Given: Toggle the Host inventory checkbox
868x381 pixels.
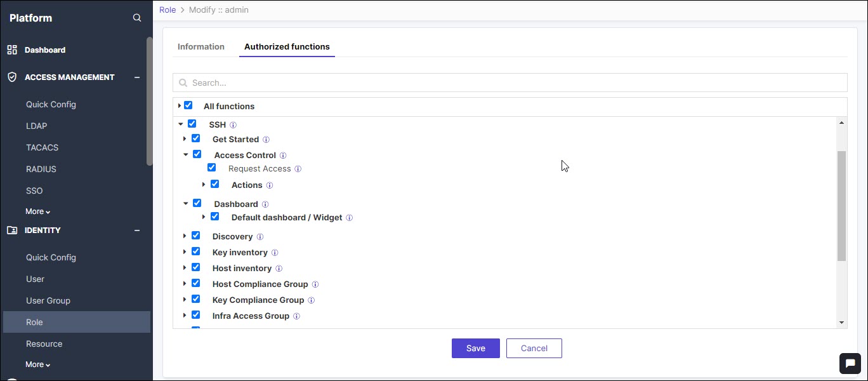Looking at the screenshot, I should tap(195, 267).
